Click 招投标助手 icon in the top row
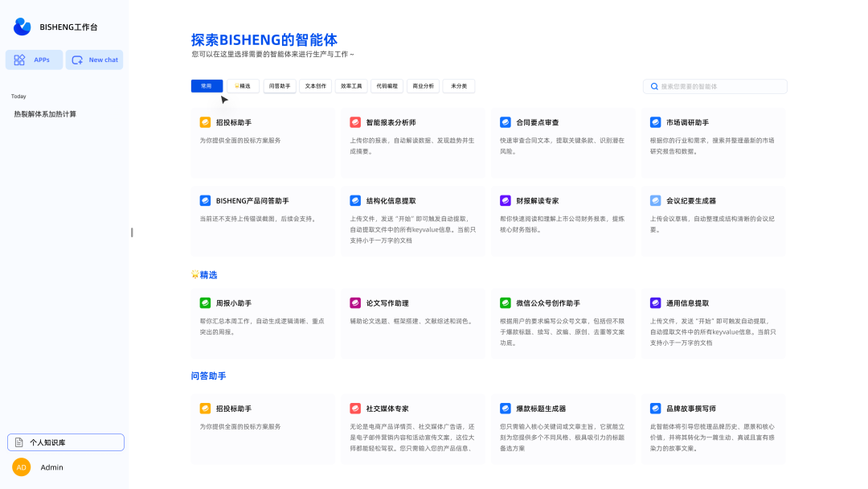The image size is (868, 489). coord(206,122)
